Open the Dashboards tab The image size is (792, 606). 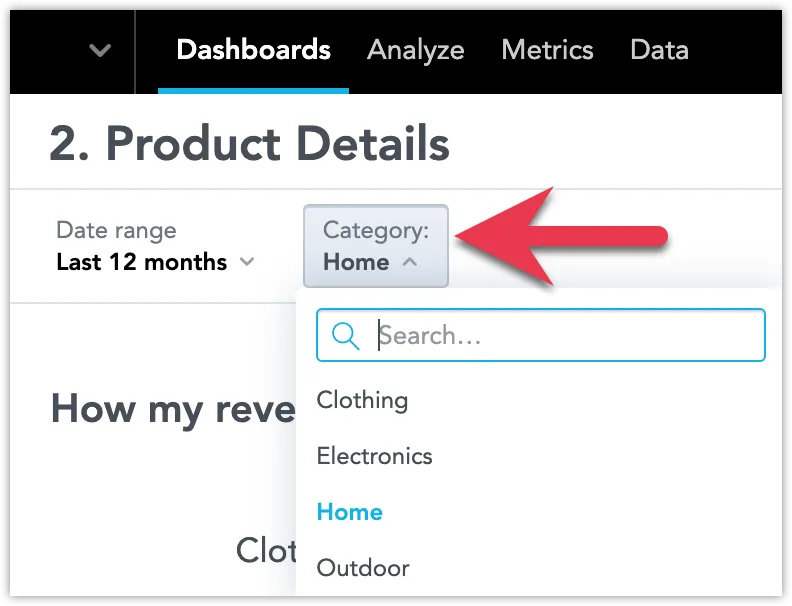pyautogui.click(x=254, y=50)
